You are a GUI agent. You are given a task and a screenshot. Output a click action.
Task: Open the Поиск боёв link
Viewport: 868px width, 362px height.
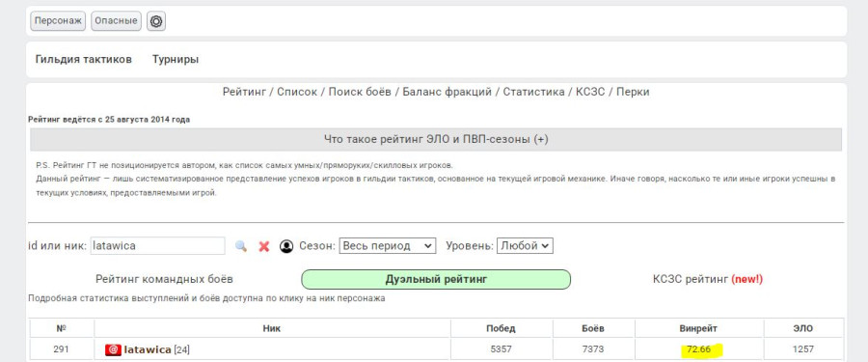pos(360,92)
